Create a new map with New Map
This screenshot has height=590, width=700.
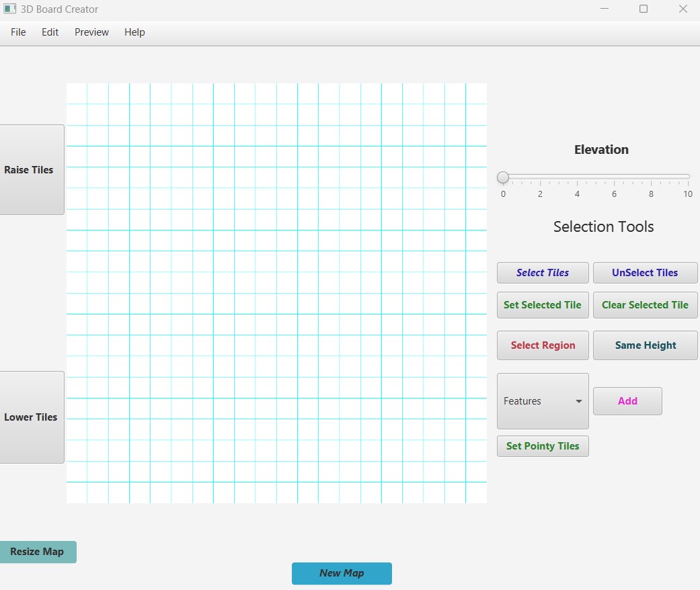click(x=342, y=573)
